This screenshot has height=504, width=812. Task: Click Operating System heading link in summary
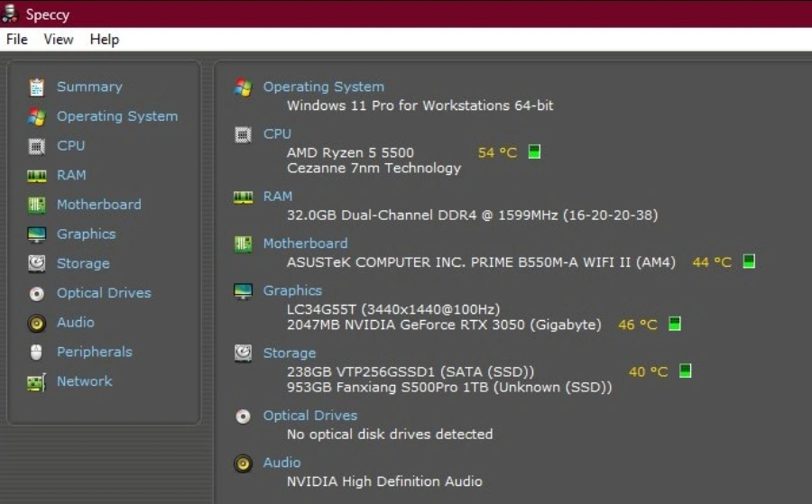[324, 87]
